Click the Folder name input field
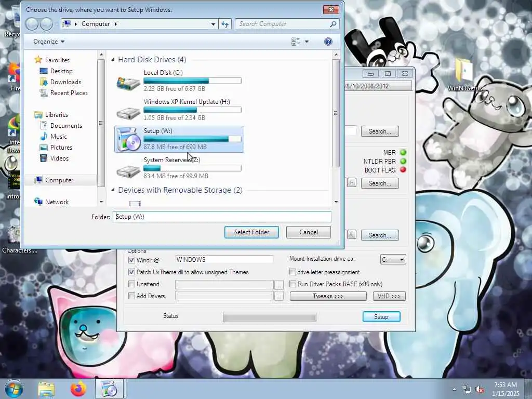 222,217
